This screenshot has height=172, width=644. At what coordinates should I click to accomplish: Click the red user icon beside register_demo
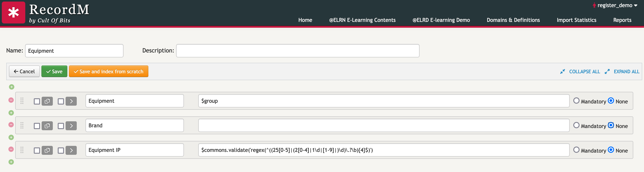click(594, 5)
